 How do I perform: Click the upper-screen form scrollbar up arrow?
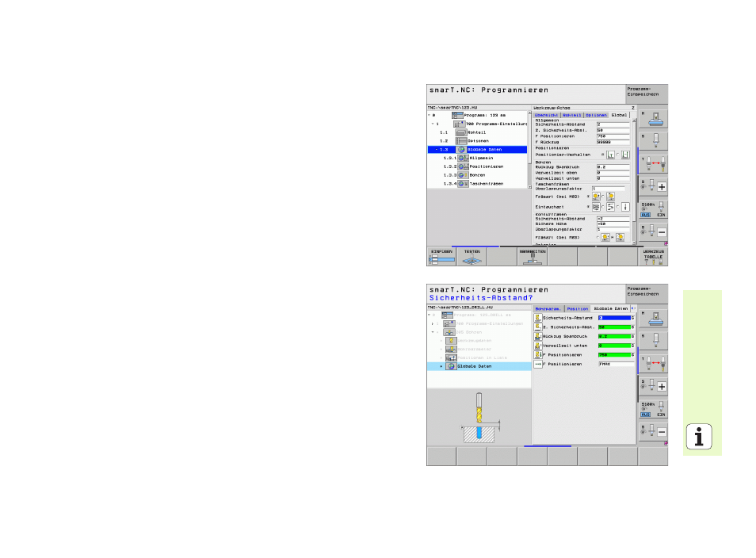pyautogui.click(x=634, y=120)
